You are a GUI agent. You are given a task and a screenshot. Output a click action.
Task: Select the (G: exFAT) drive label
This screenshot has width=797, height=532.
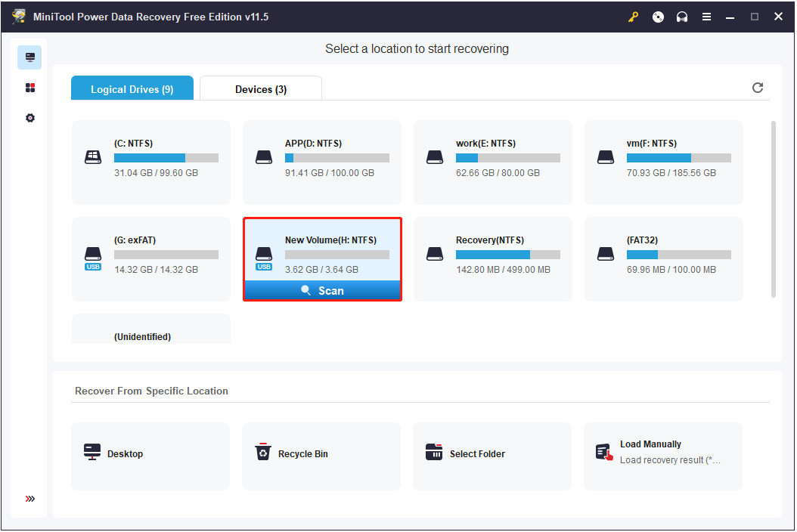point(135,240)
